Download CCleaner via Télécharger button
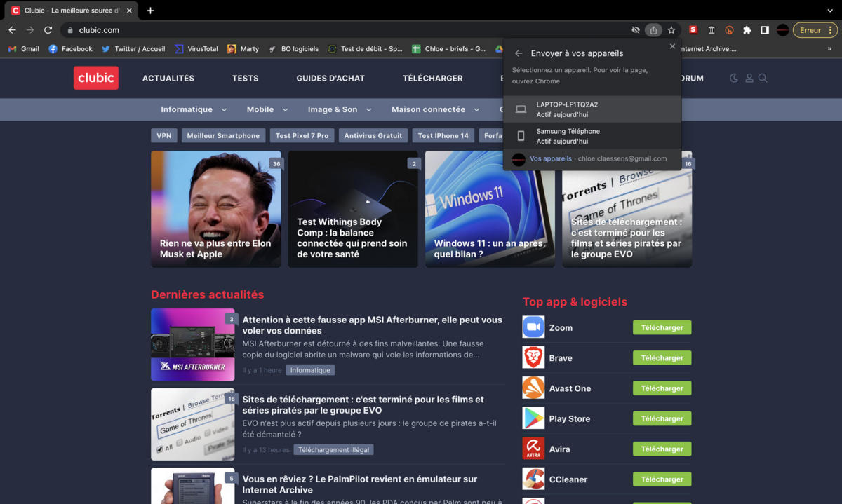 (662, 479)
